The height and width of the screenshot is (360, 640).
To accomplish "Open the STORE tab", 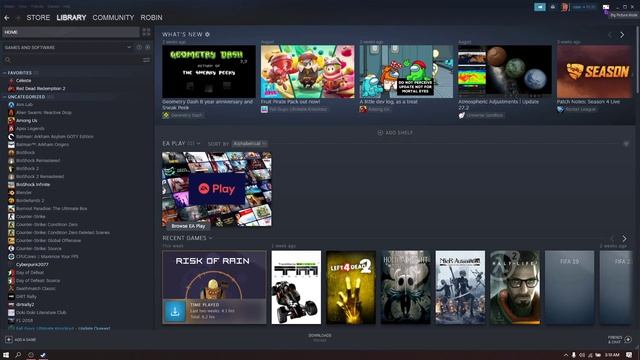I will coord(38,18).
